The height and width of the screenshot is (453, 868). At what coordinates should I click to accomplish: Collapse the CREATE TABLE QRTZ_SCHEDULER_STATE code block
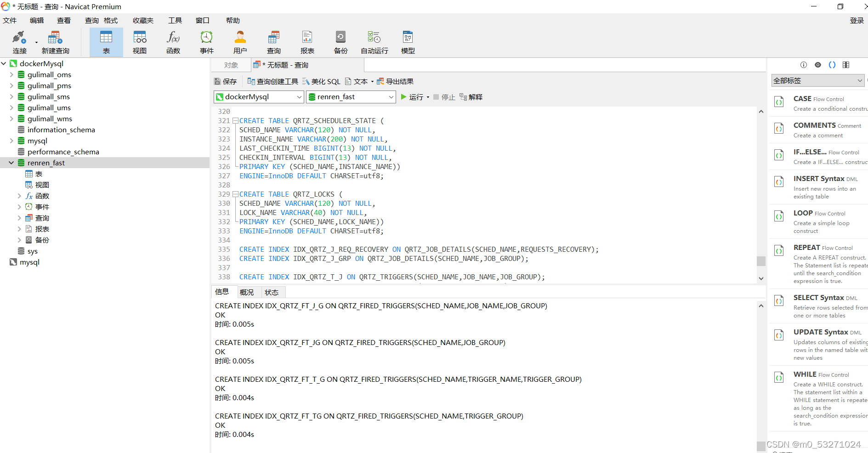coord(235,121)
